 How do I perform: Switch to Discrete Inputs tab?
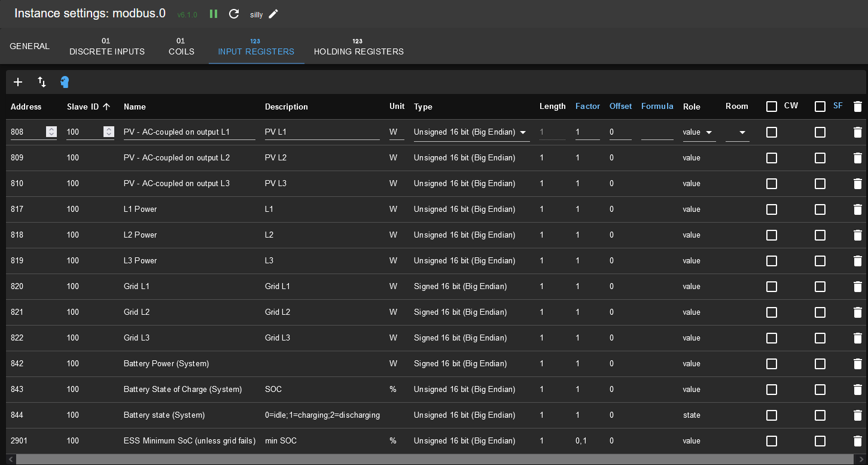[107, 46]
